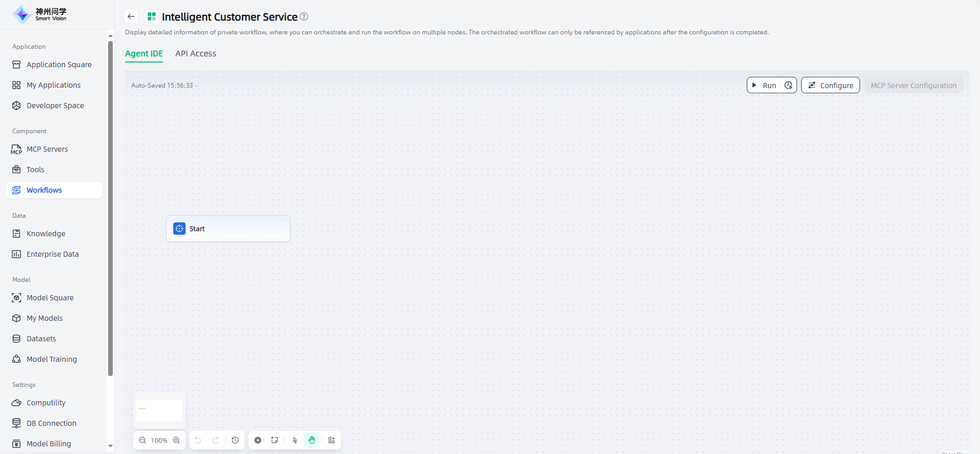Image resolution: width=980 pixels, height=454 pixels.
Task: Add a note to the canvas
Action: point(275,440)
